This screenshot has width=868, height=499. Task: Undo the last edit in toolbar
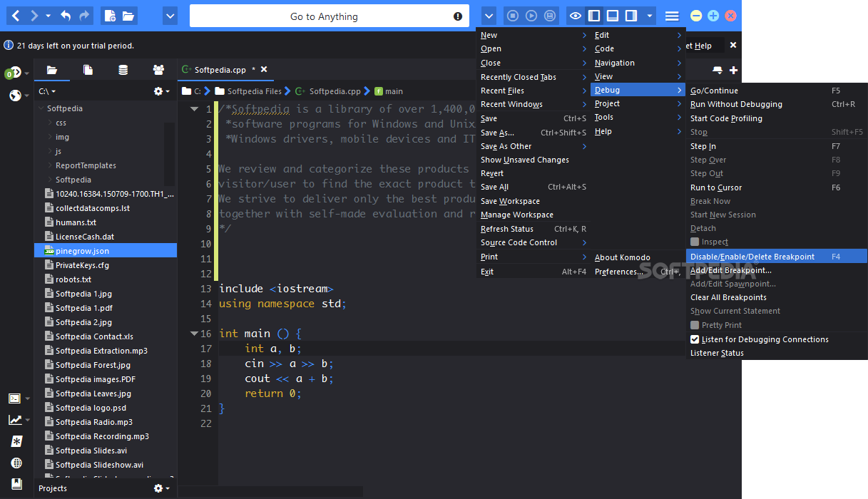click(66, 16)
